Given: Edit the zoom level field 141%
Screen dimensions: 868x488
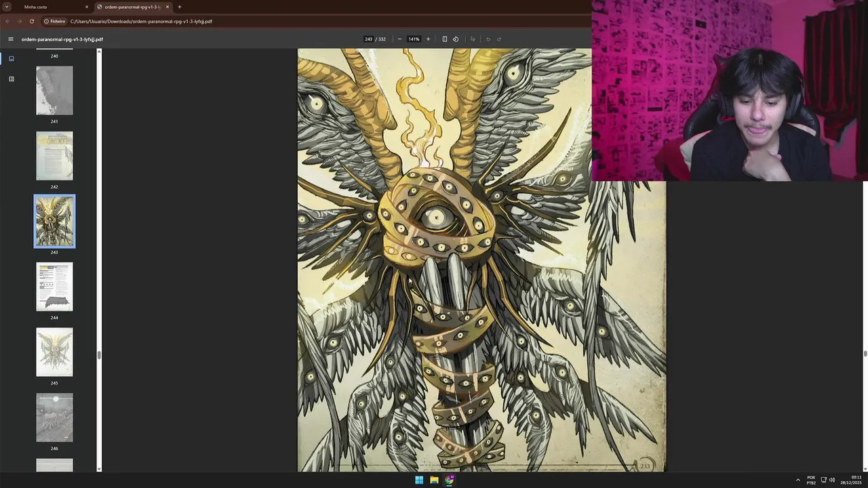Looking at the screenshot, I should click(414, 39).
